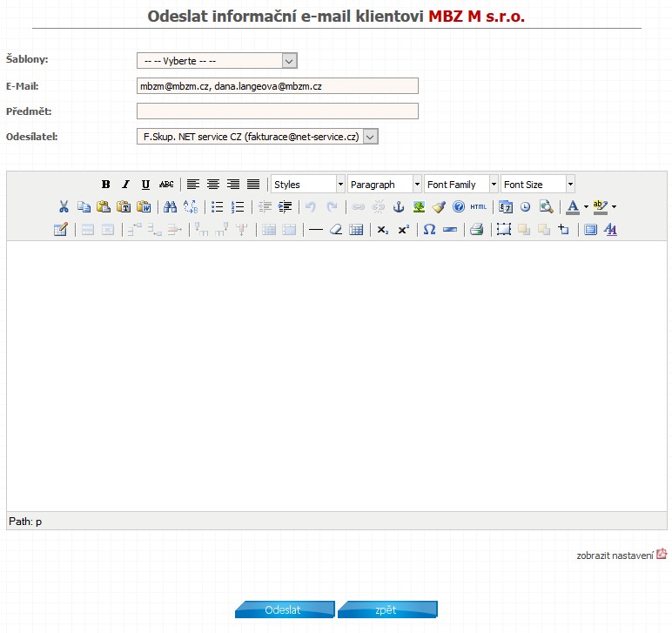Insert special character Omega
The height and width of the screenshot is (633, 672).
coord(429,229)
